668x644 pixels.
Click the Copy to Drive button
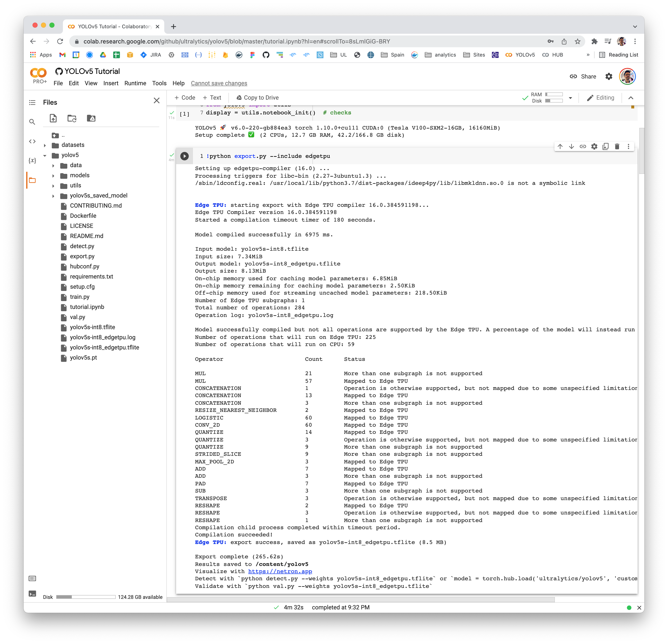pyautogui.click(x=257, y=98)
